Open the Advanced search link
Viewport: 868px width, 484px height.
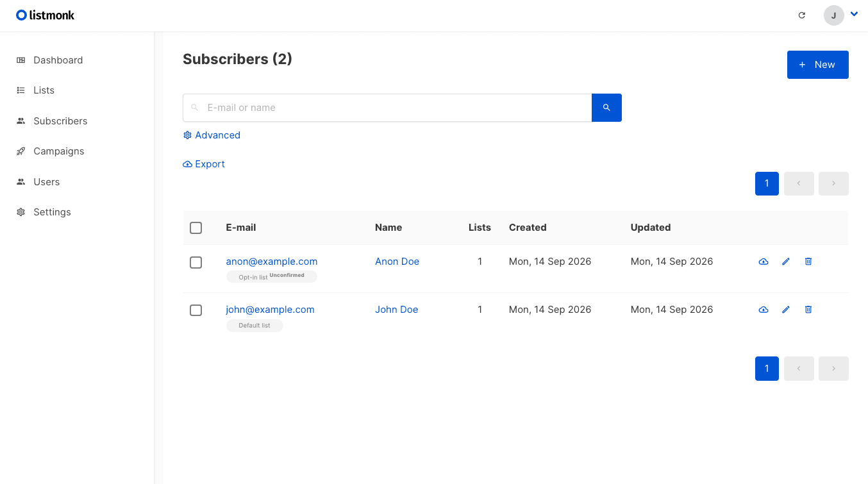(x=212, y=135)
